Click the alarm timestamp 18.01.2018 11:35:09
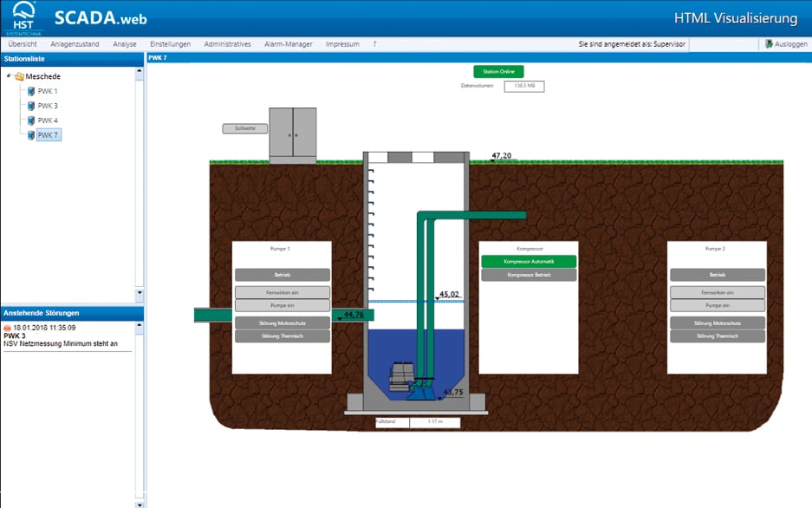The height and width of the screenshot is (508, 812). [x=44, y=328]
